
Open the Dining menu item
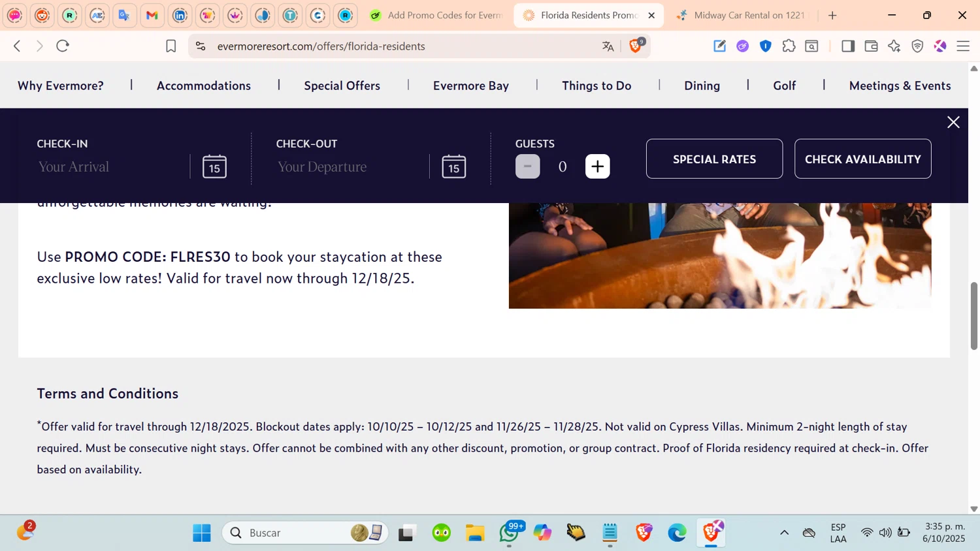[702, 86]
